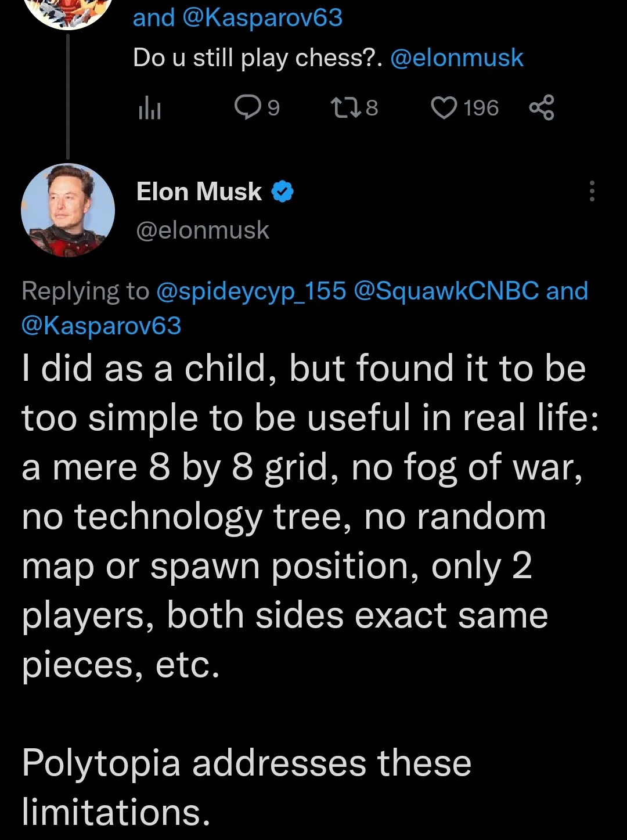
Task: Open the tweet analytics bar-chart icon
Action: click(x=149, y=109)
